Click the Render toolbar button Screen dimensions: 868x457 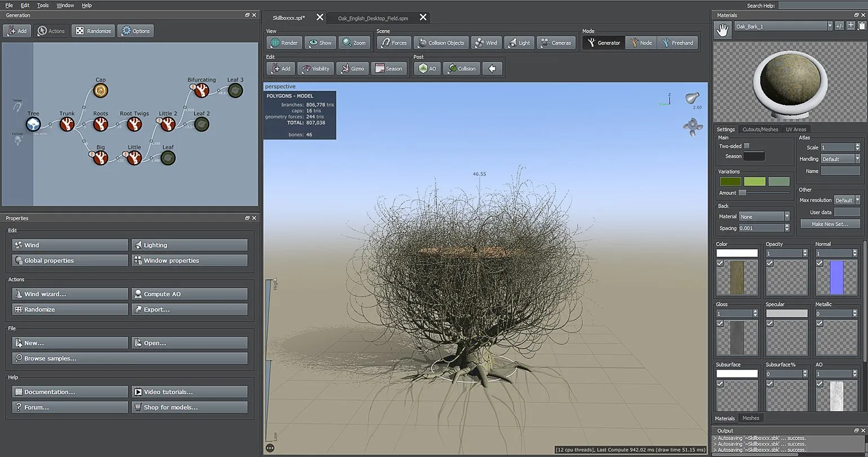pos(284,43)
